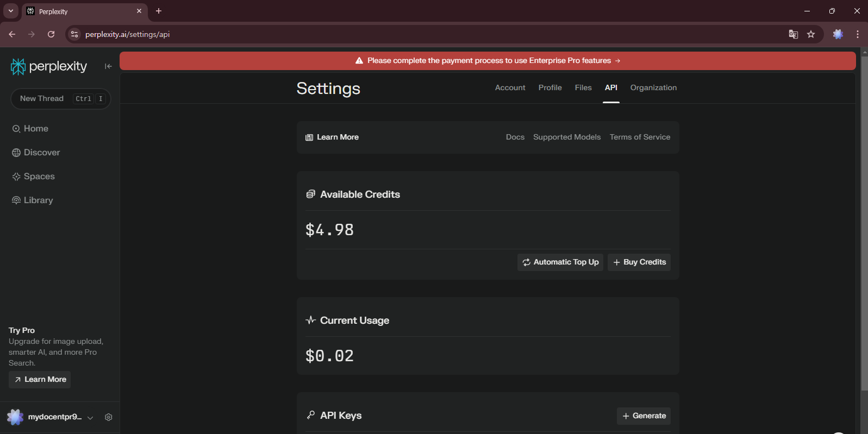Reload the page with refresh icon
Viewport: 868px width, 434px height.
[51, 34]
